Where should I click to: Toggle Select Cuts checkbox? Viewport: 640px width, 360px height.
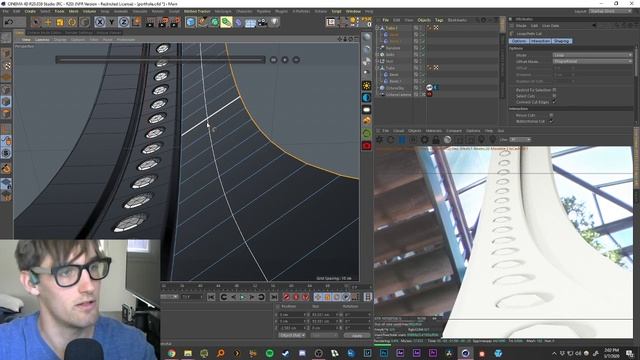pyautogui.click(x=554, y=96)
